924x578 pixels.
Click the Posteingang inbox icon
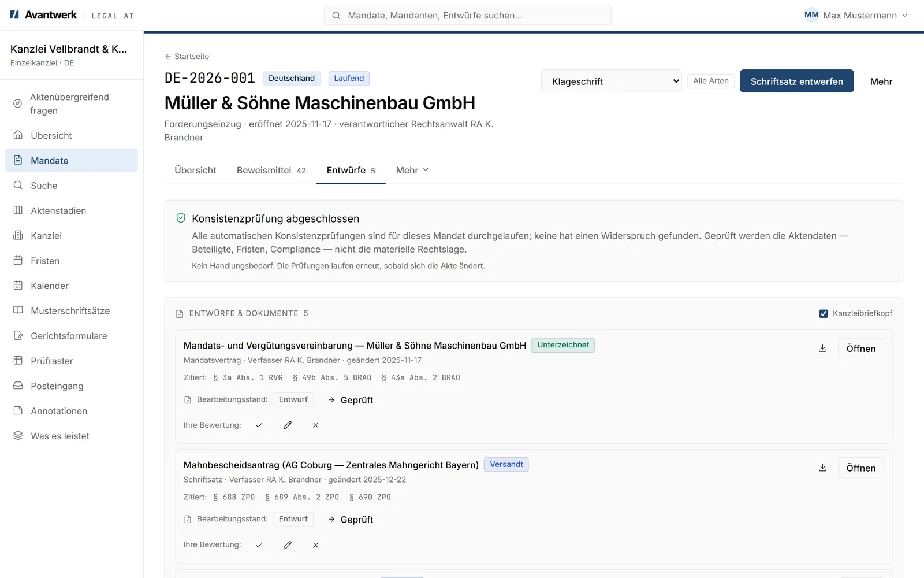tap(18, 386)
